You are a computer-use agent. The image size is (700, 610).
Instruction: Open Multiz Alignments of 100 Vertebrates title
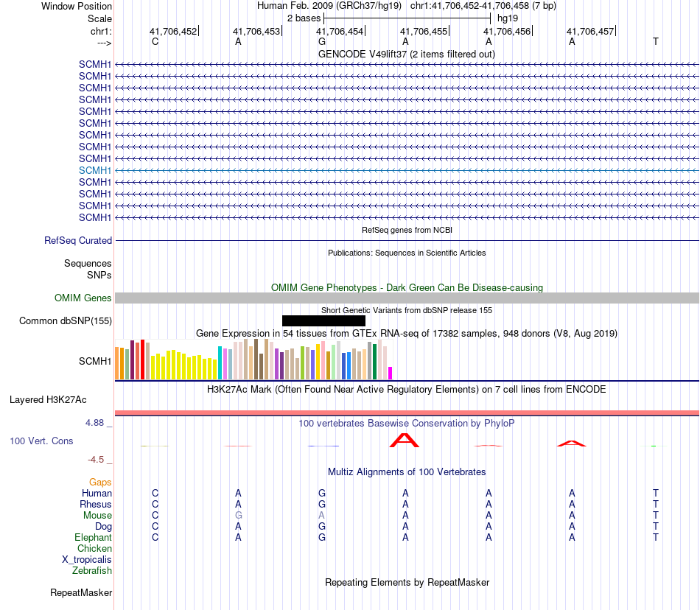tap(407, 471)
